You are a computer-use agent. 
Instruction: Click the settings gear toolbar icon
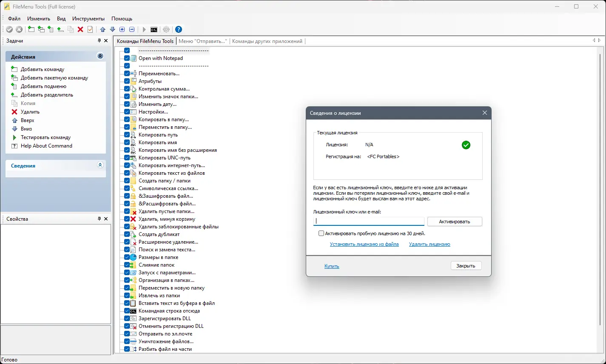[x=166, y=29]
